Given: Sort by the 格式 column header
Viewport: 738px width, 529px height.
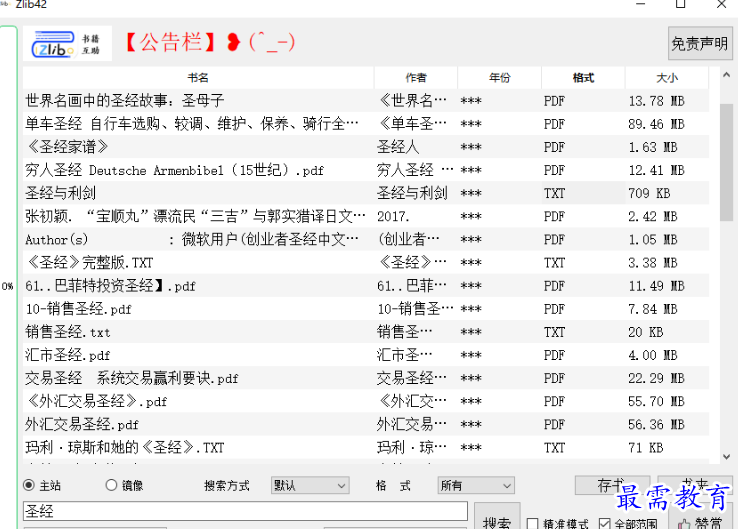Looking at the screenshot, I should point(584,78).
